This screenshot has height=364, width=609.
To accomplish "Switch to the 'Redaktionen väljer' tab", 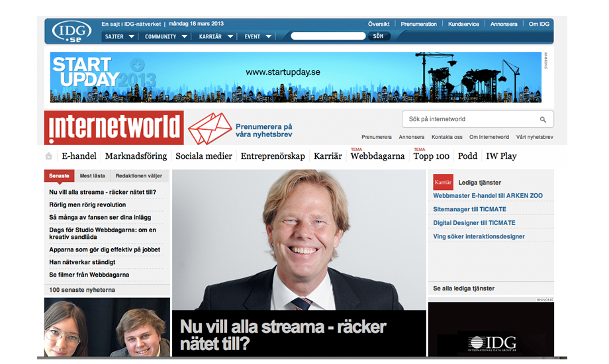I will pos(138,176).
